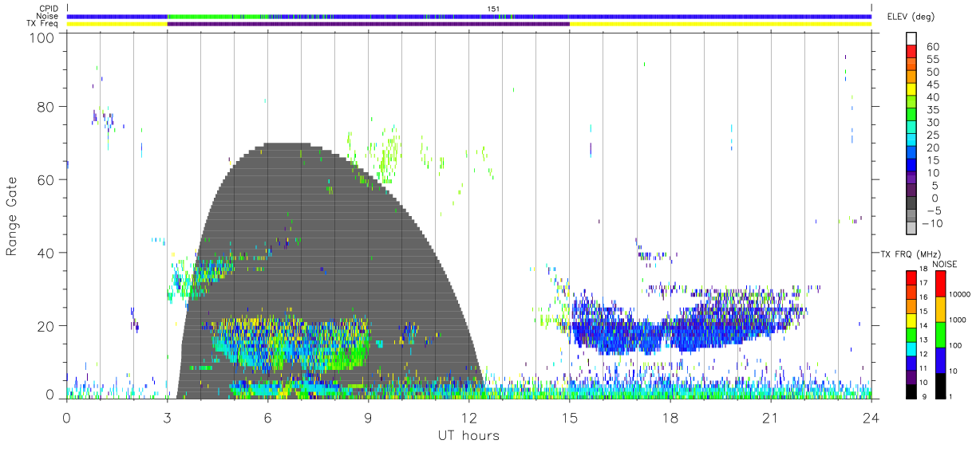Select the green TX FRQ swatch between 13 and 14
Image resolution: width=980 pixels, height=452 pixels.
(x=911, y=334)
